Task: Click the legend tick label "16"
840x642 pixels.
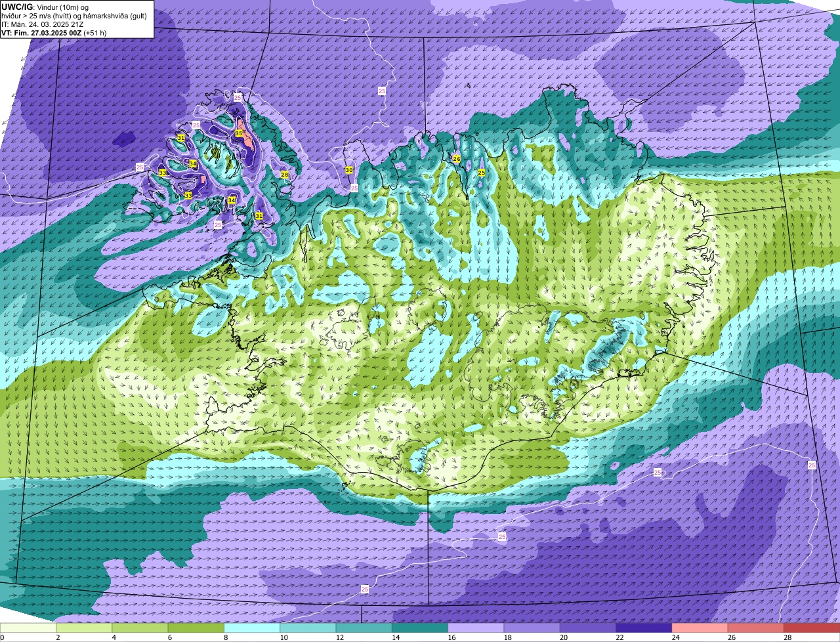Action: (451, 637)
